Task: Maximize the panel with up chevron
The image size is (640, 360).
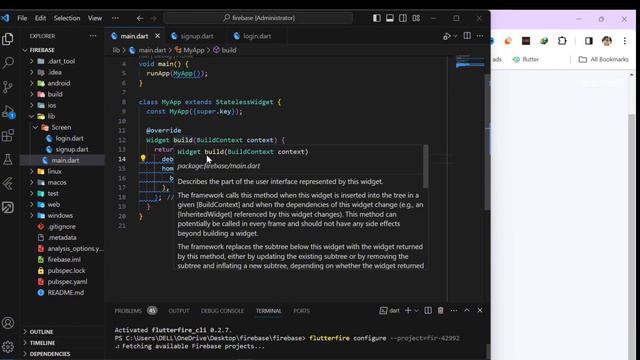Action: pos(467,311)
